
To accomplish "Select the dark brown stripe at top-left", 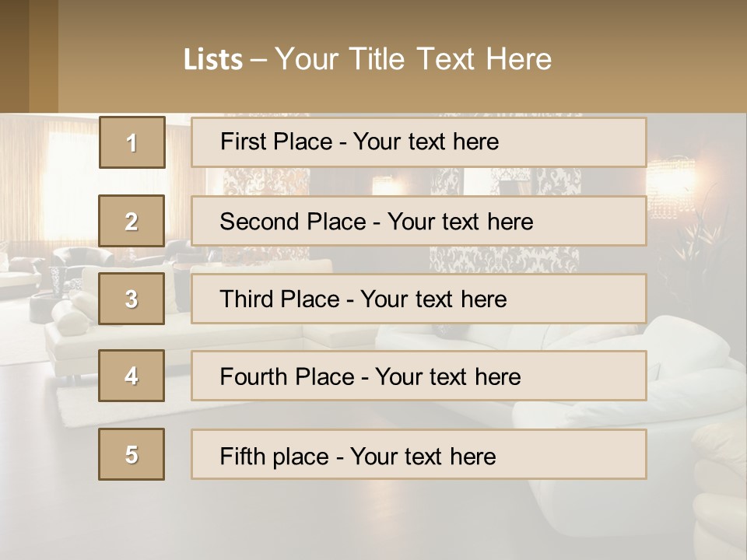I will click(x=14, y=56).
